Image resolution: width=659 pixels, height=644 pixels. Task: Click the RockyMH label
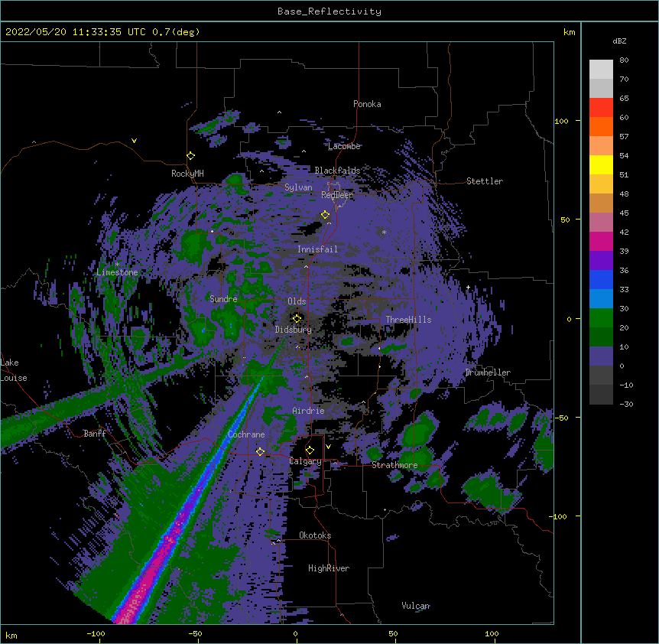(x=187, y=174)
